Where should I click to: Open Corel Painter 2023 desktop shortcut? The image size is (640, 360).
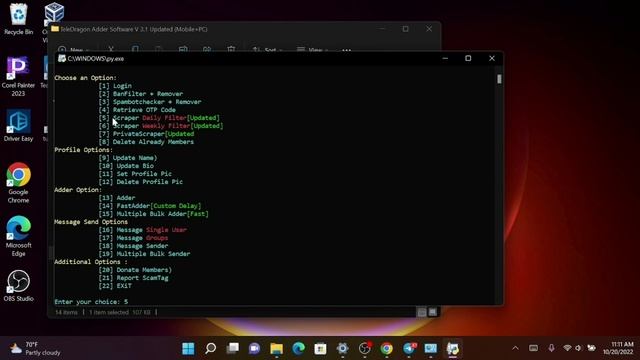pos(18,77)
